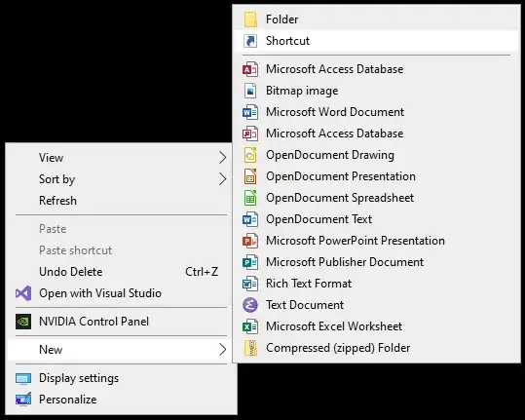The image size is (525, 420).
Task: Click the blue Word Document icon
Action: coord(250,112)
